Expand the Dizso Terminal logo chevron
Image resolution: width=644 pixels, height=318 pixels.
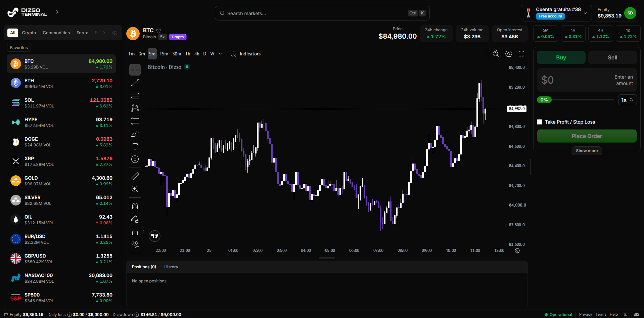[x=57, y=12]
